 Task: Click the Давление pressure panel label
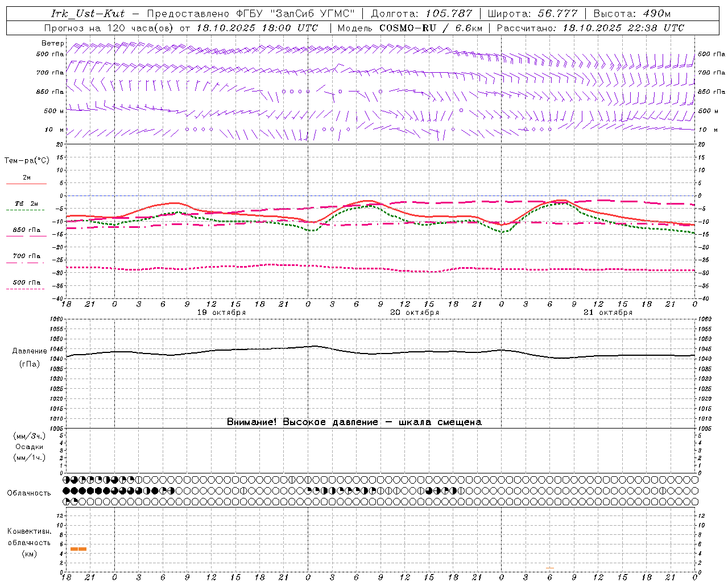tap(30, 351)
